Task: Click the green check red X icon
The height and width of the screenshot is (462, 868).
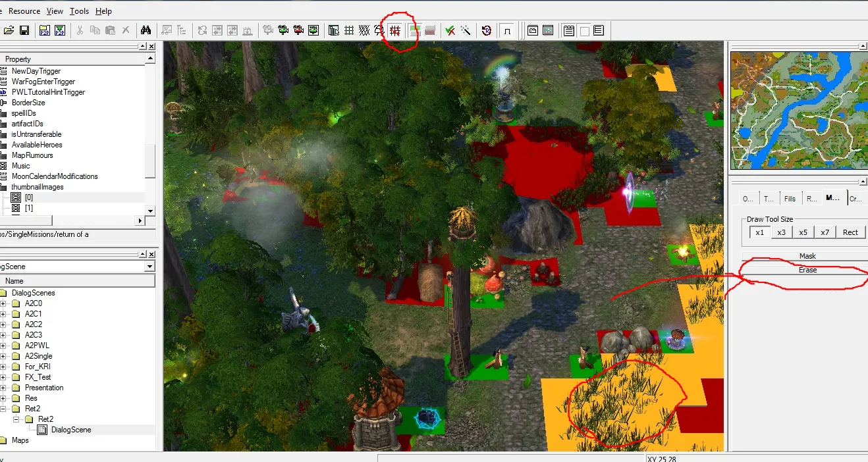Action: click(450, 30)
